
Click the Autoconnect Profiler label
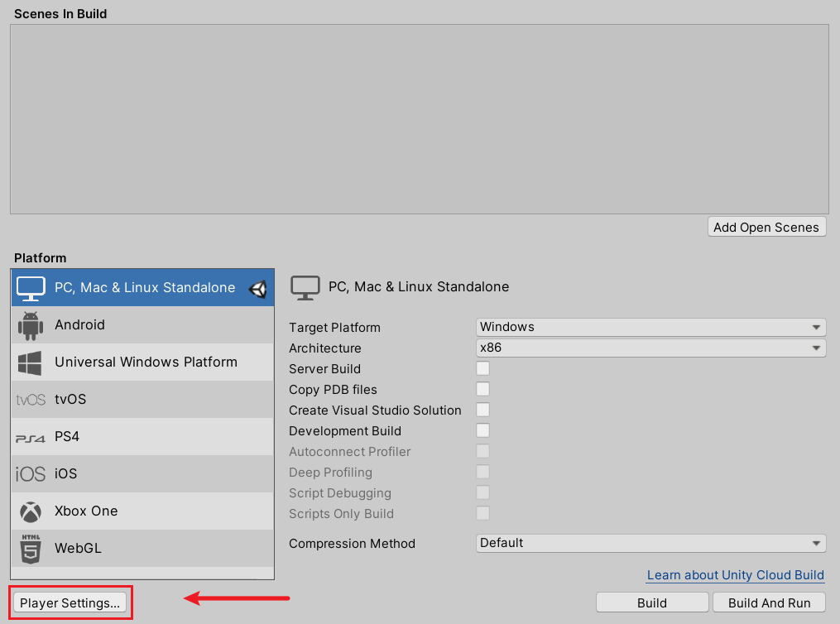coord(350,452)
